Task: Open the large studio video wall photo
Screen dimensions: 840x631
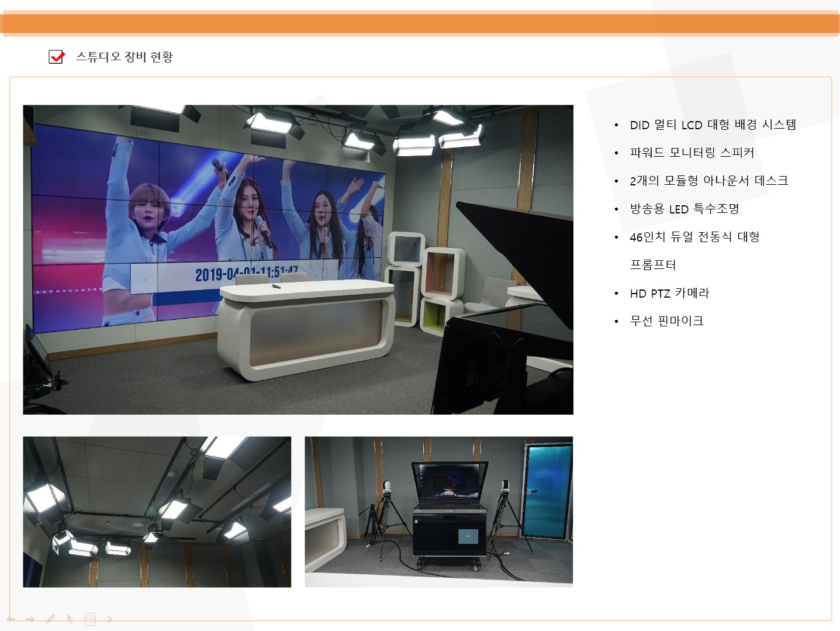Action: click(298, 260)
